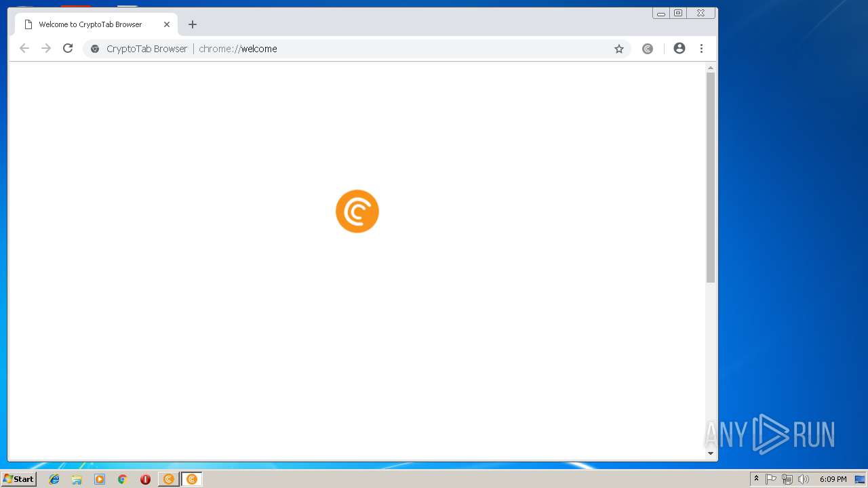Viewport: 868px width, 488px height.
Task: Click Show desktop button
Action: coord(860,479)
